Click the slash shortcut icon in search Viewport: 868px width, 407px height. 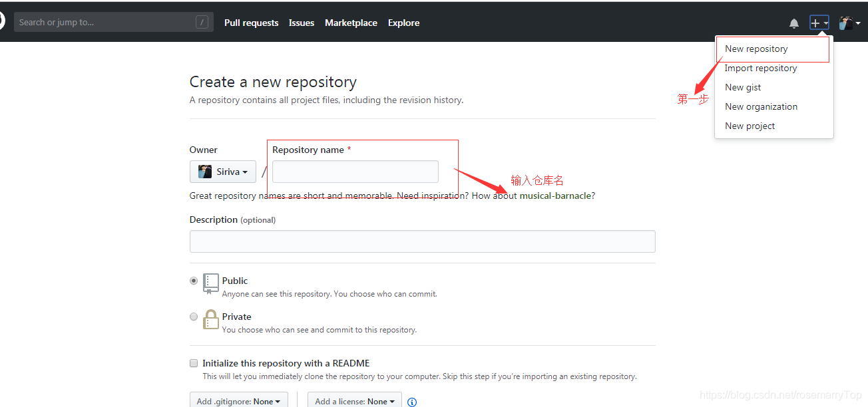click(202, 23)
